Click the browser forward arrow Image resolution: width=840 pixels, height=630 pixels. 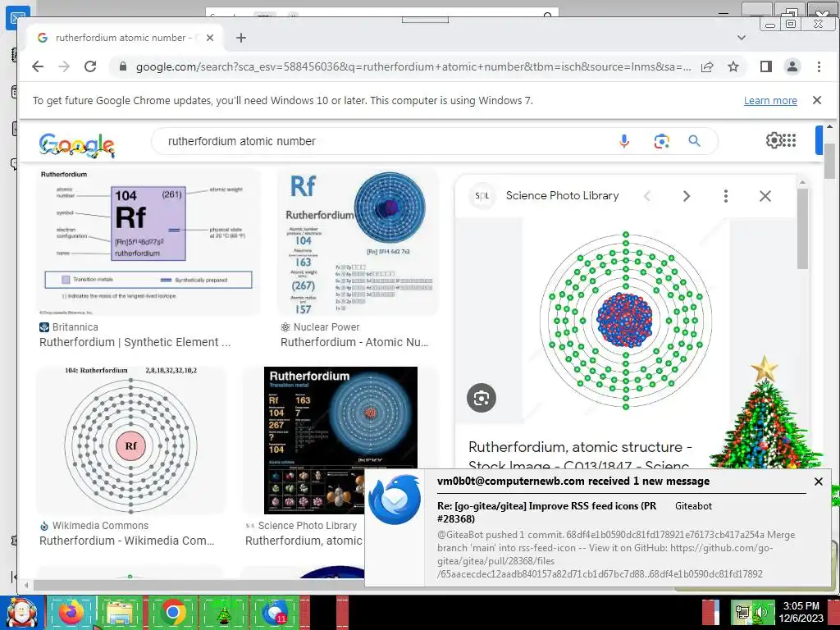(64, 66)
